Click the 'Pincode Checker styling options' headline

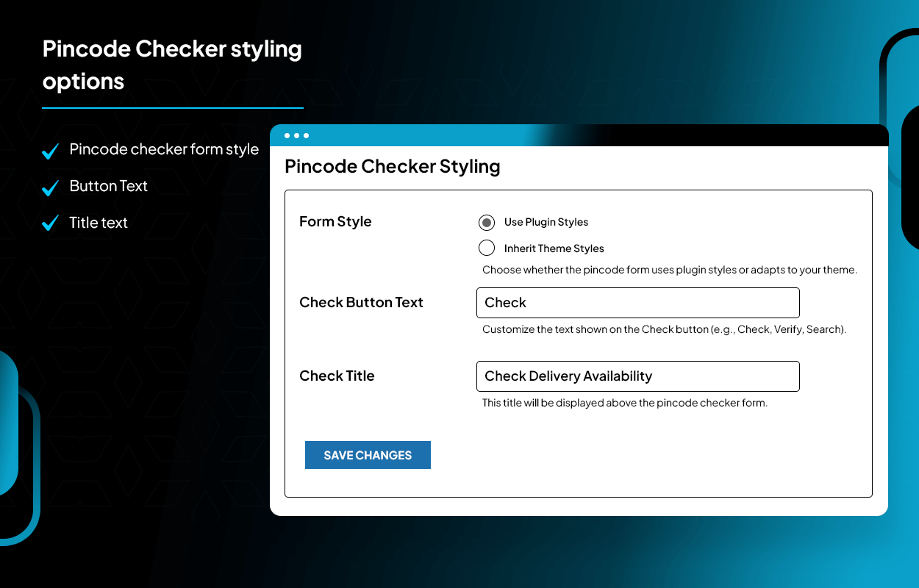tap(172, 65)
